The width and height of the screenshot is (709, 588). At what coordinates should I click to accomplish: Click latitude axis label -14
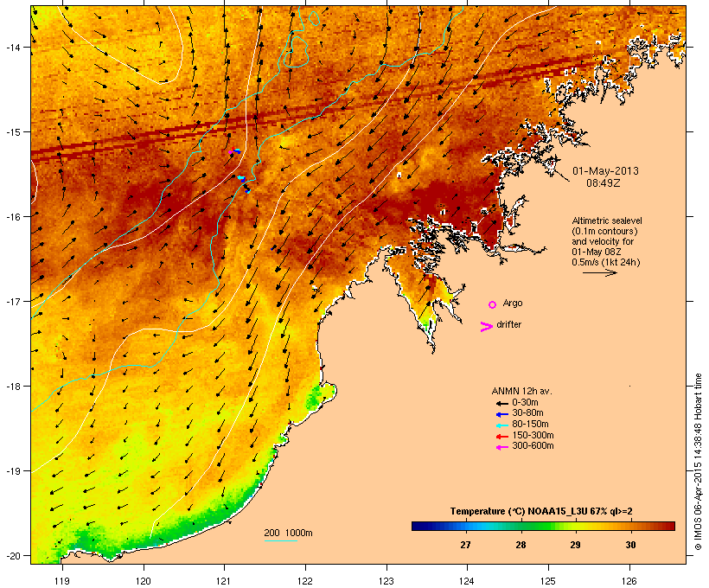tap(13, 48)
